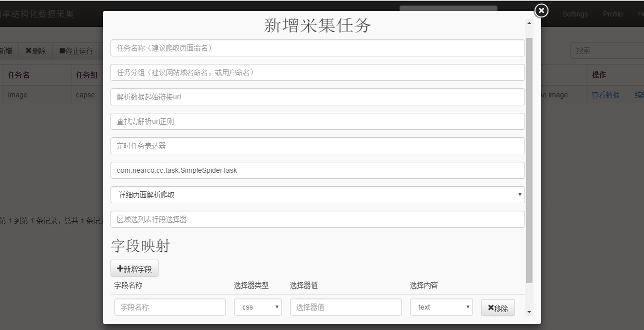Click the 定时任务表达器 input
Screen dimensions: 644x330
click(317, 146)
